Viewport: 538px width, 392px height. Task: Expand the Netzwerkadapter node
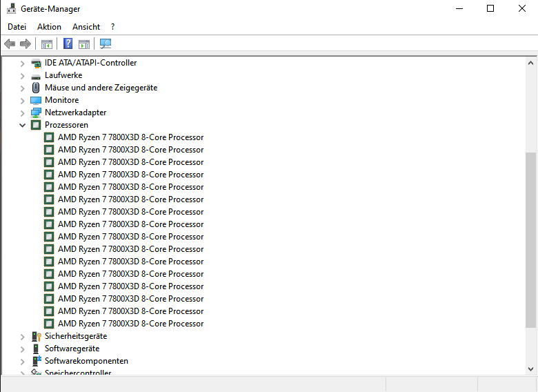[22, 113]
